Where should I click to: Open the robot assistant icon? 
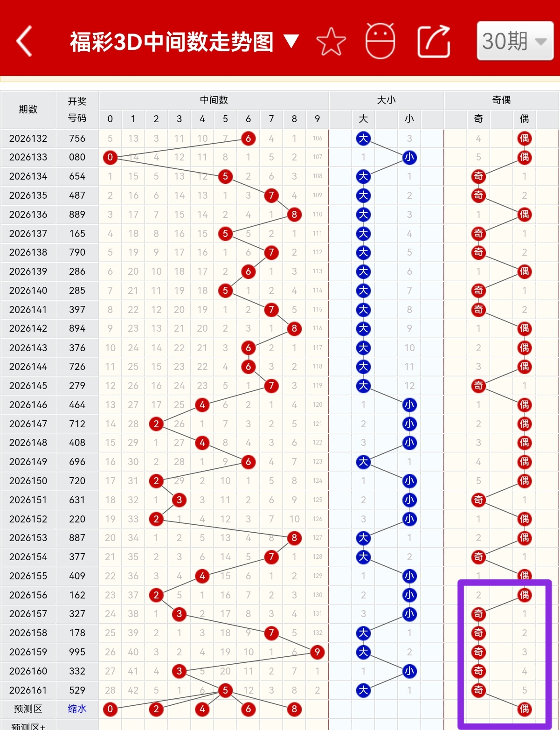(380, 41)
